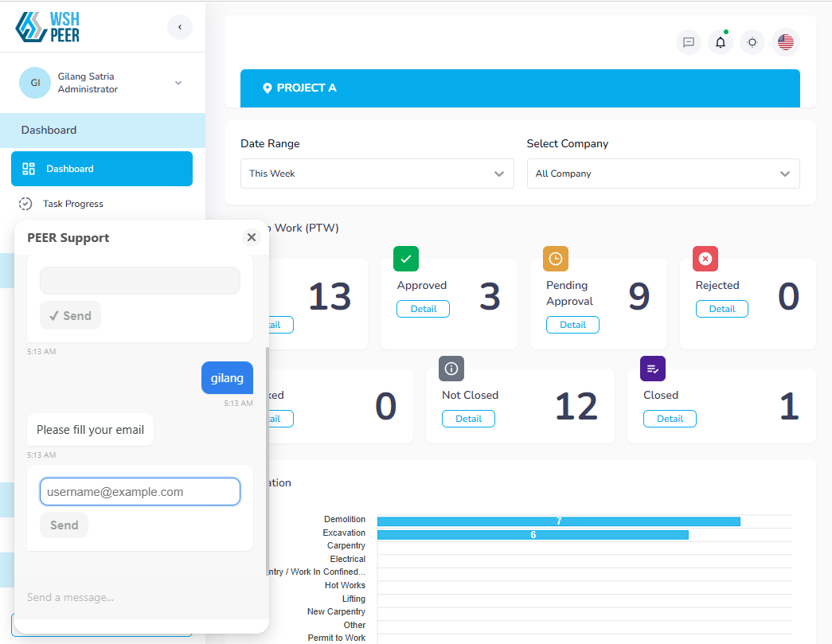
Task: Open Task Progress in the sidebar
Action: [72, 204]
